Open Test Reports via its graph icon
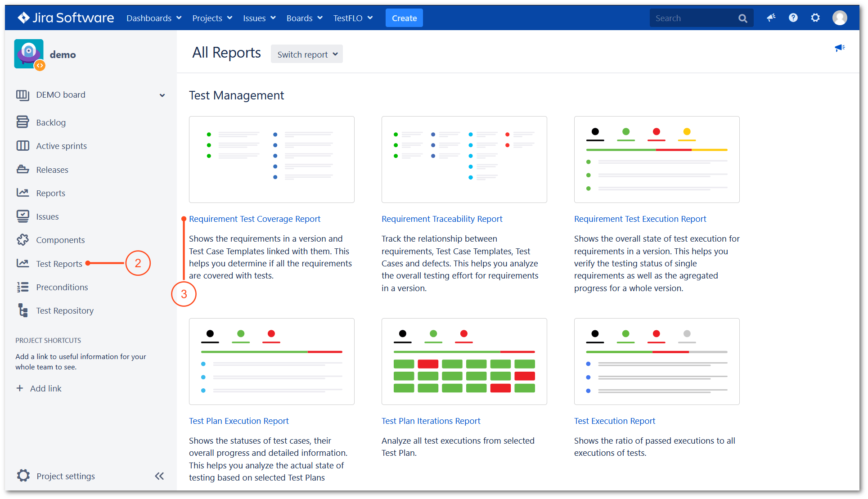Screen dimensions: 868x499 [x=23, y=263]
